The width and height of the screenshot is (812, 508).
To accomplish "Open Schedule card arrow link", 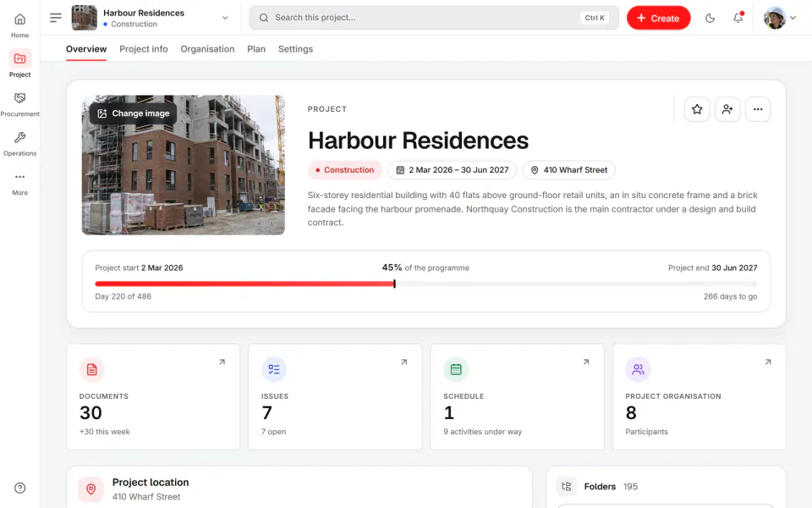I will click(585, 362).
